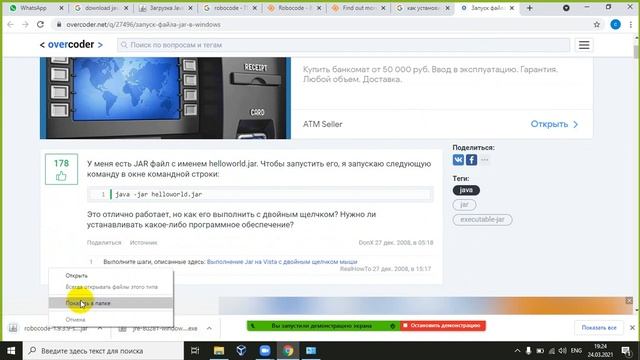Click the 'Источник' link under the question
The width and height of the screenshot is (640, 360).
143,242
